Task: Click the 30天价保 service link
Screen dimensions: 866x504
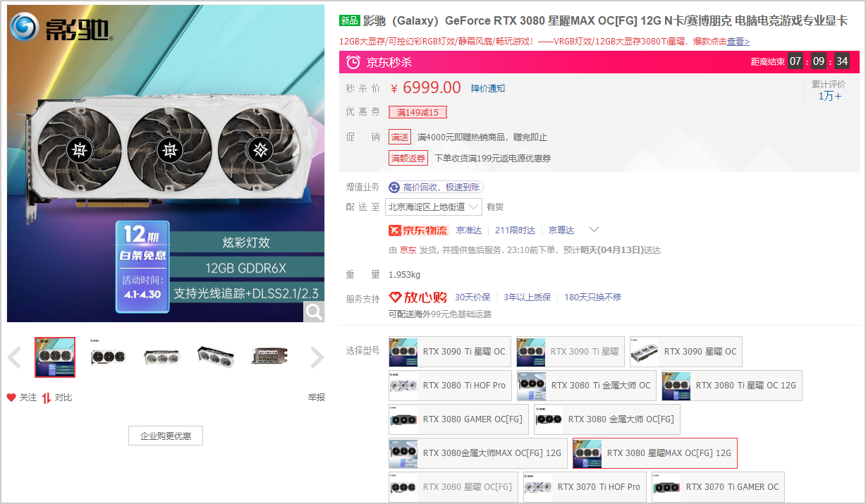Action: (472, 297)
